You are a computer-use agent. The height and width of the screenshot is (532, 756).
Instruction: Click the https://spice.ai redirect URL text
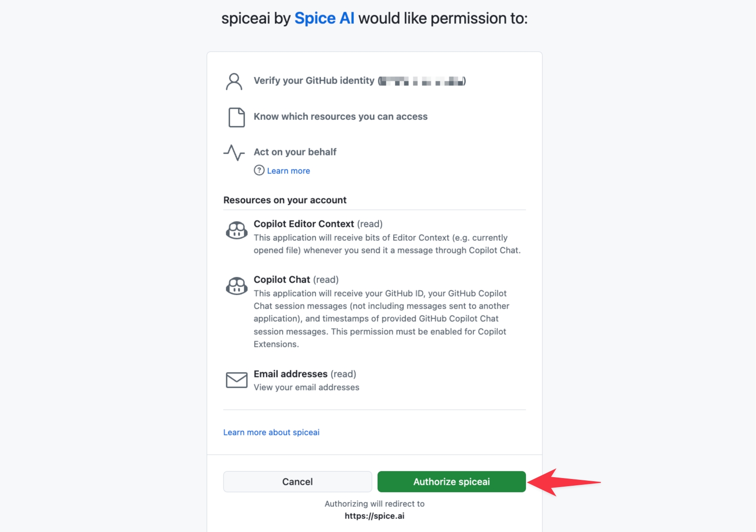375,516
